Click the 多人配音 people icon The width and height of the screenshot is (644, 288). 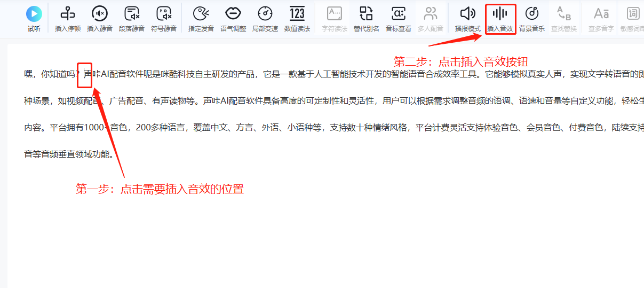(x=431, y=19)
